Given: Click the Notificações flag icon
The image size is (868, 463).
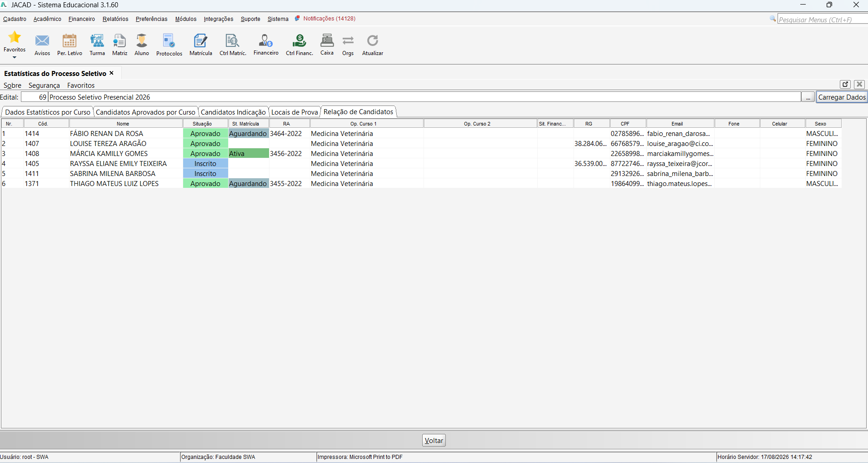Looking at the screenshot, I should click(297, 19).
